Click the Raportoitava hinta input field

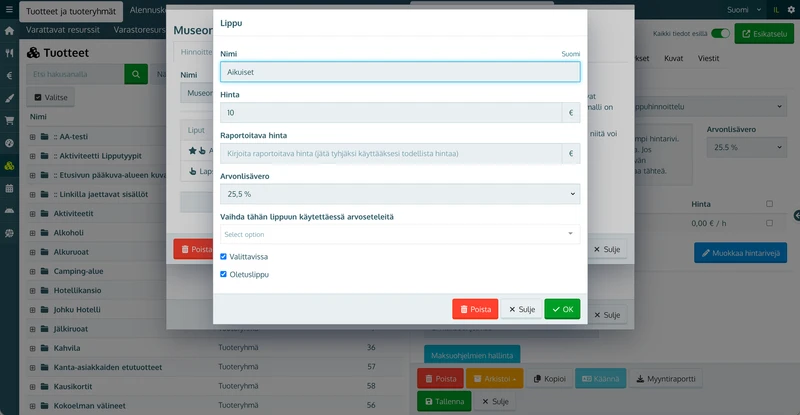[391, 154]
